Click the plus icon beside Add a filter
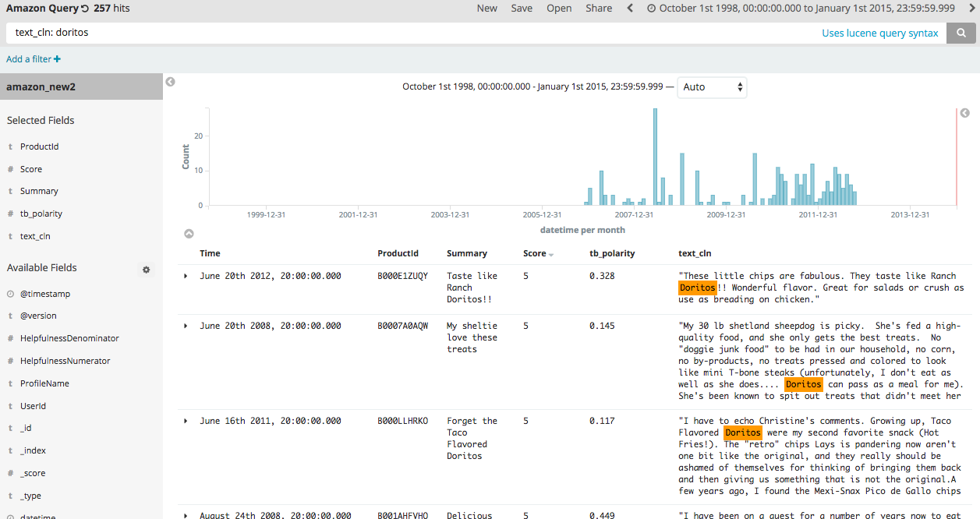Screen dimensions: 980x519 (57, 59)
